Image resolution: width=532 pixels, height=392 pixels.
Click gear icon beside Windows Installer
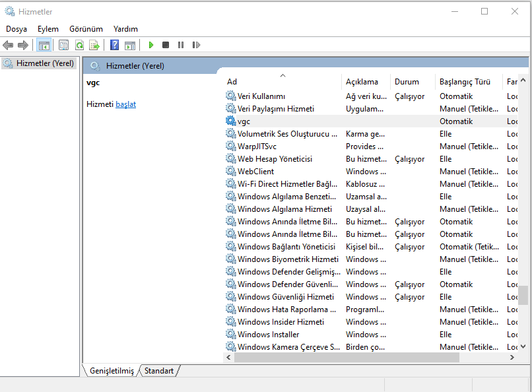coord(231,334)
